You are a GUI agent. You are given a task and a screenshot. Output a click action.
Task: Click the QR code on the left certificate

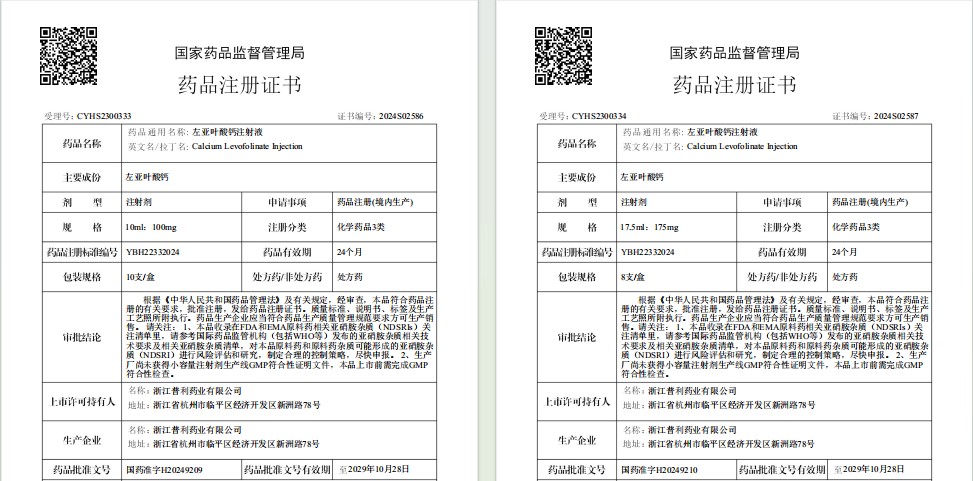click(68, 56)
